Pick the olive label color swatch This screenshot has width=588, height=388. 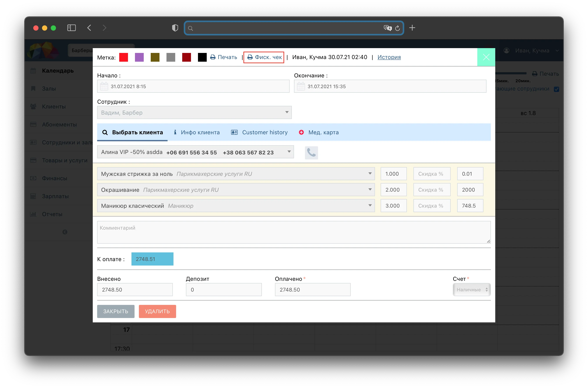155,57
